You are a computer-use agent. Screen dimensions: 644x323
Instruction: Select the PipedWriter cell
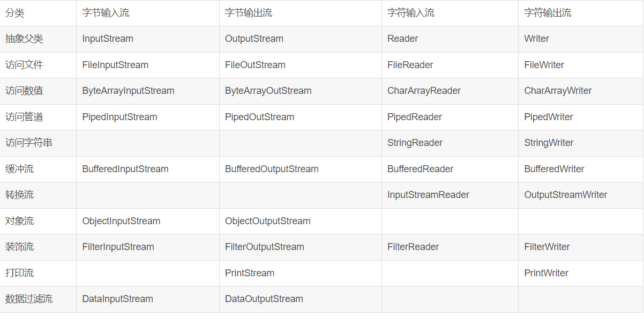click(x=581, y=117)
